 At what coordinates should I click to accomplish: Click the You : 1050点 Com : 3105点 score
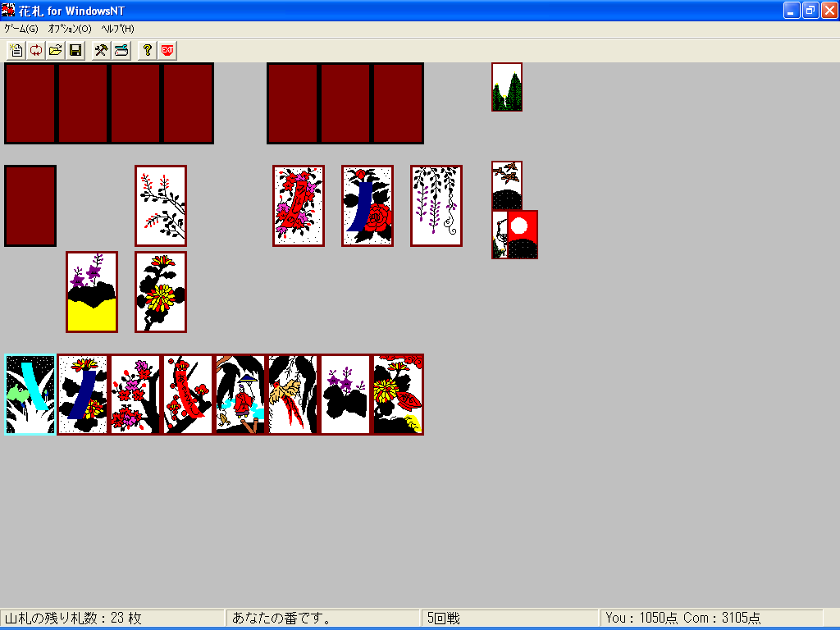click(683, 618)
